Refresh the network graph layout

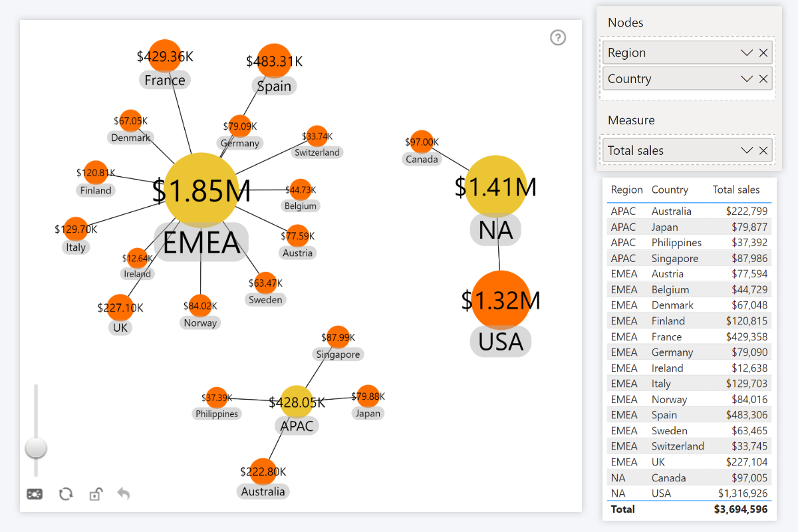point(65,493)
